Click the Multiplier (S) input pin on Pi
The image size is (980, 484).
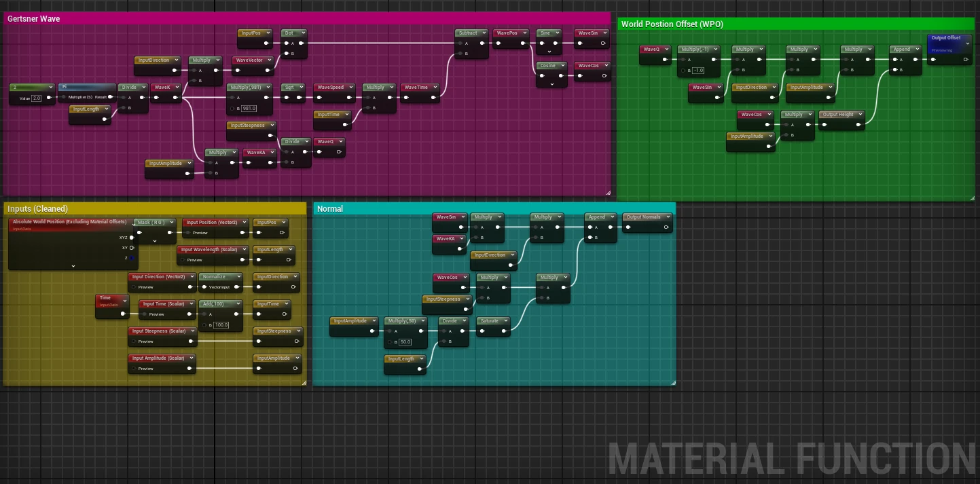point(63,97)
